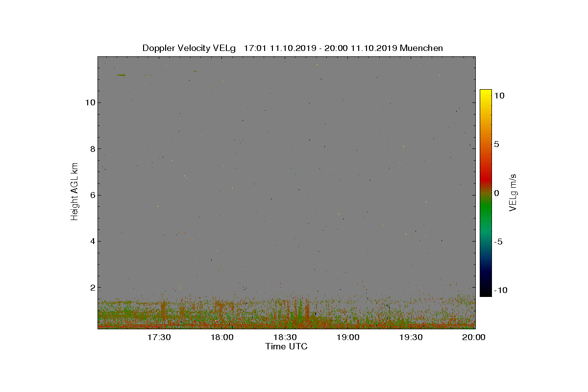Click the height tick label "2"

pyautogui.click(x=92, y=287)
